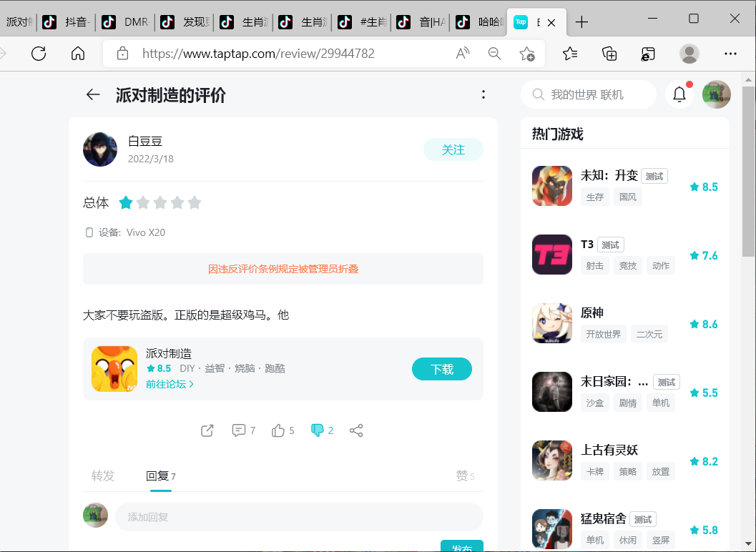
Task: Go back using the left arrow
Action: [93, 94]
